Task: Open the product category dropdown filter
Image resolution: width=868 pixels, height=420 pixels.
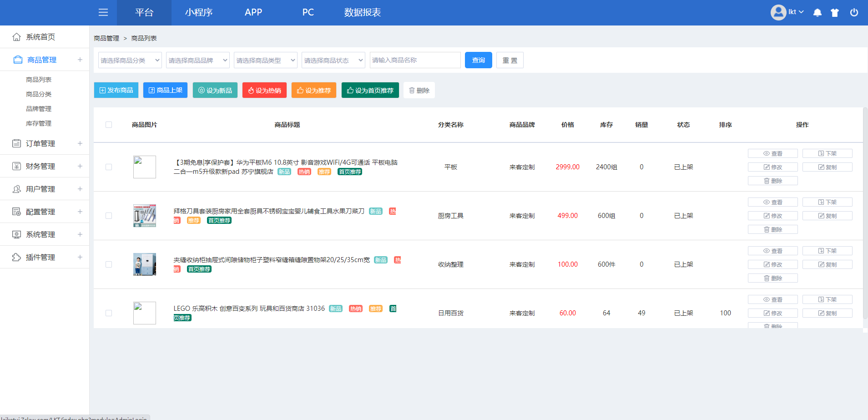Action: [x=130, y=60]
